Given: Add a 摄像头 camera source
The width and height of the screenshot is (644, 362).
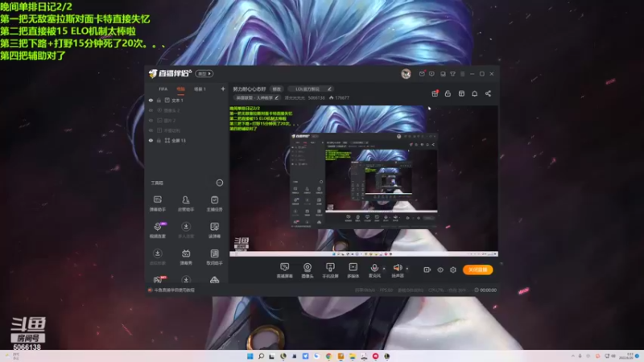Looking at the screenshot, I should (x=308, y=270).
